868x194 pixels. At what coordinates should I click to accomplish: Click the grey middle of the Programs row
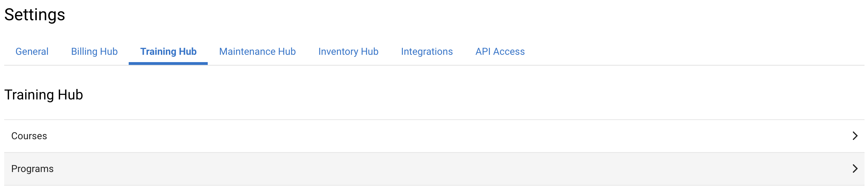[434, 169]
